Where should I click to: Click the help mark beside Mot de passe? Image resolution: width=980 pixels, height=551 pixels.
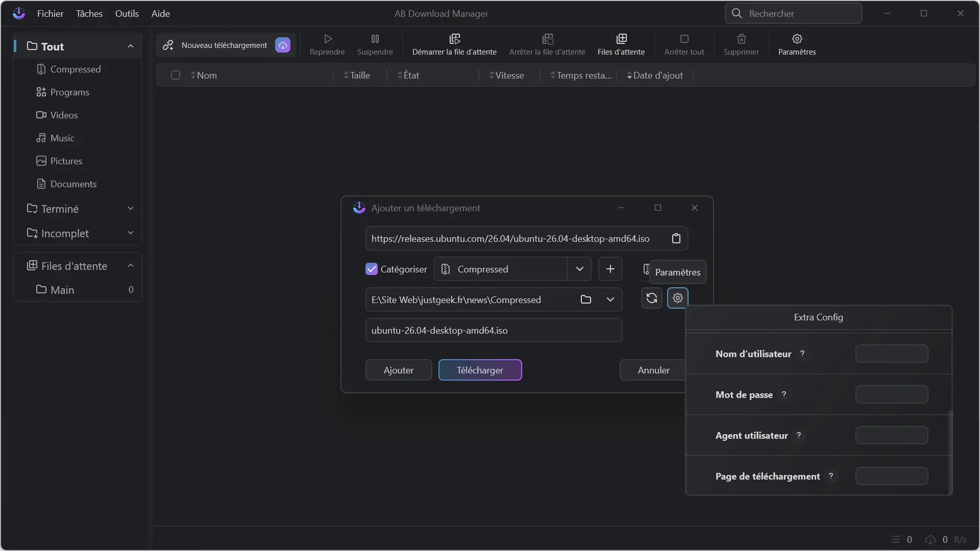784,394
